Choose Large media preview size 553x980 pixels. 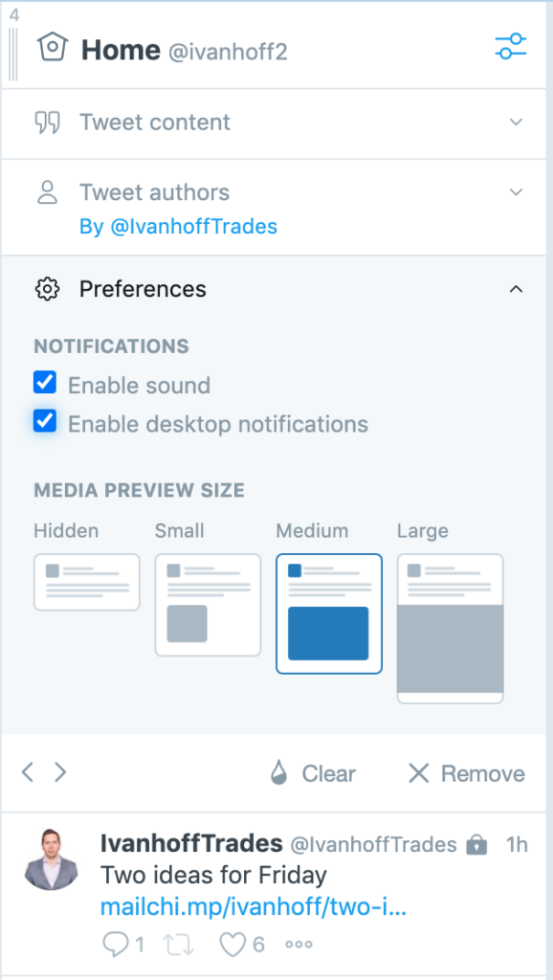[x=451, y=629]
